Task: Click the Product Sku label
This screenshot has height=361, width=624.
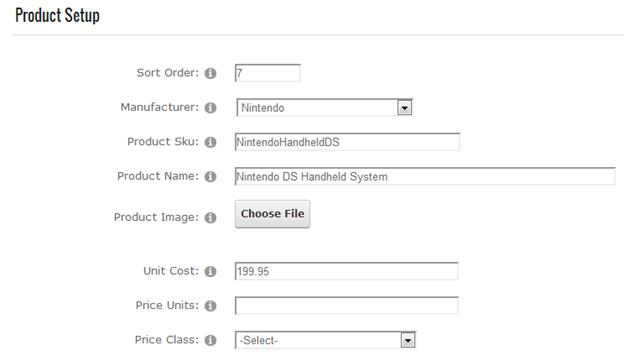Action: coord(163,142)
